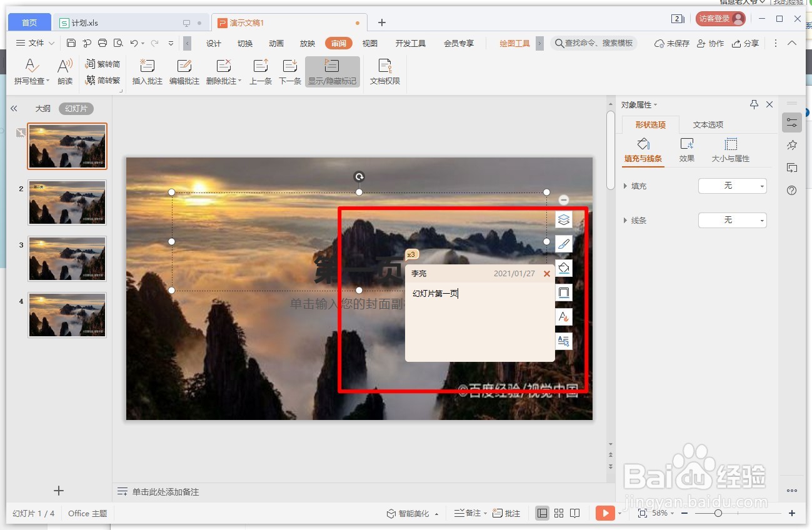812x530 pixels.
Task: Switch to reading view book icon
Action: point(575,513)
